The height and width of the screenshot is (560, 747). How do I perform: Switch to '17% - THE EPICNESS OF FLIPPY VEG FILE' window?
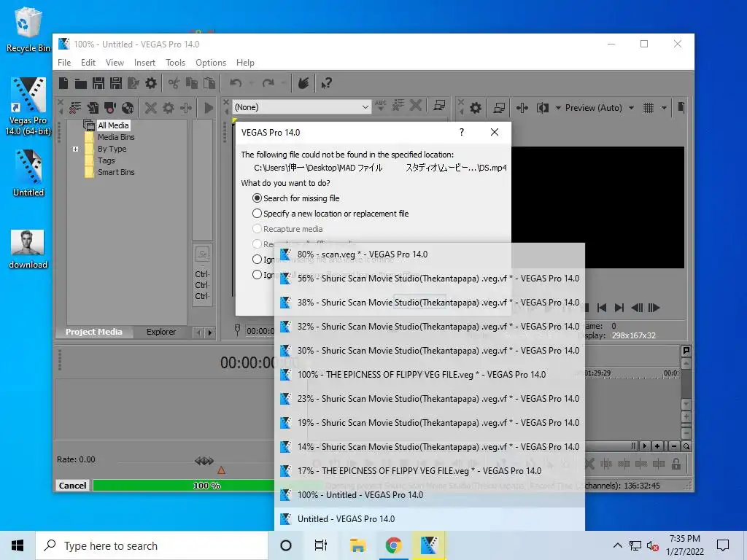click(x=430, y=471)
